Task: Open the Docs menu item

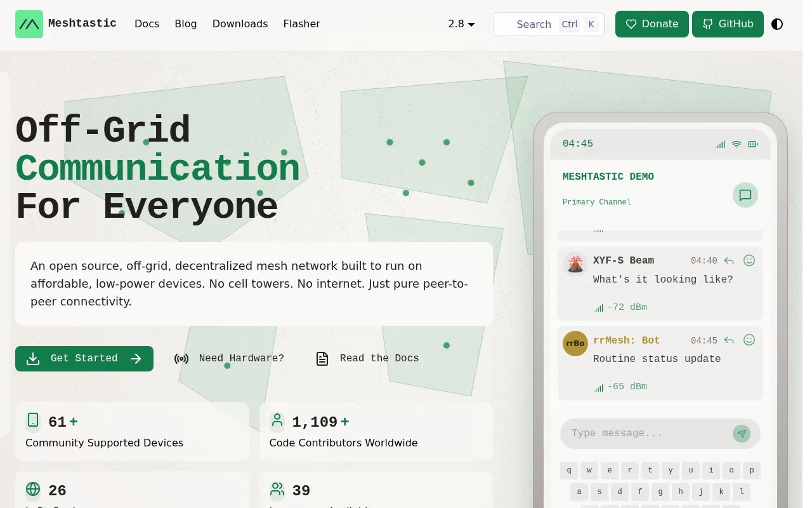Action: 147,24
